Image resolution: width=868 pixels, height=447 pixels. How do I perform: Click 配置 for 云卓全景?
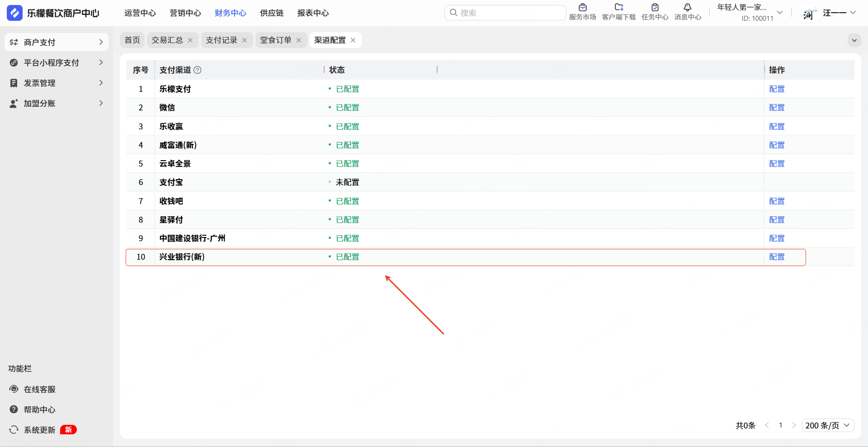pos(777,164)
